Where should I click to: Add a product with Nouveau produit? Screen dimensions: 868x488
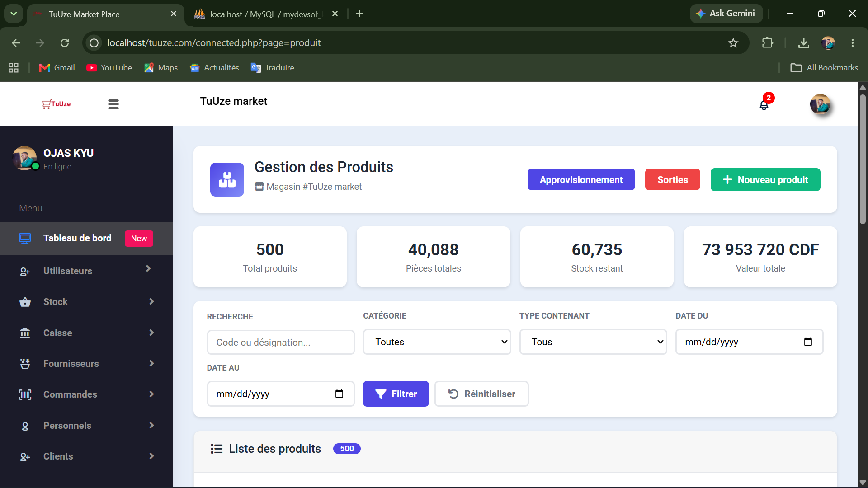(x=765, y=179)
